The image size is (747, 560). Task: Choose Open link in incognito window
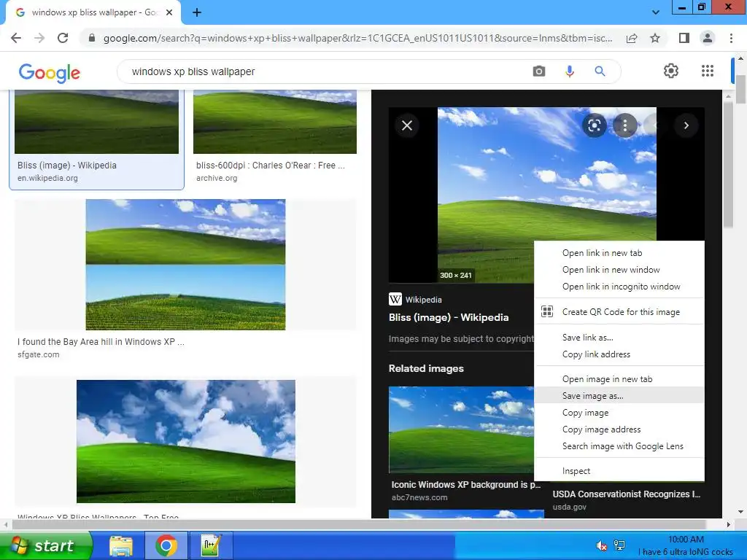click(x=619, y=286)
